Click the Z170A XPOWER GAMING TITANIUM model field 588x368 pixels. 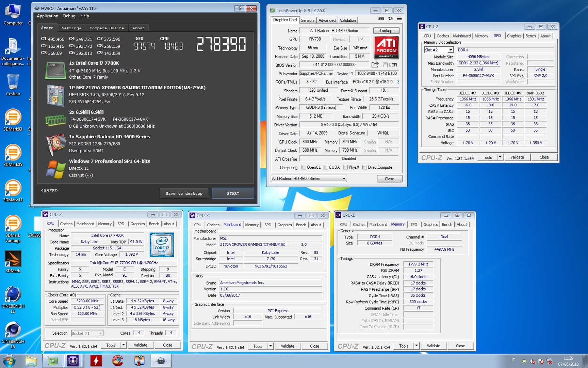pyautogui.click(x=252, y=245)
